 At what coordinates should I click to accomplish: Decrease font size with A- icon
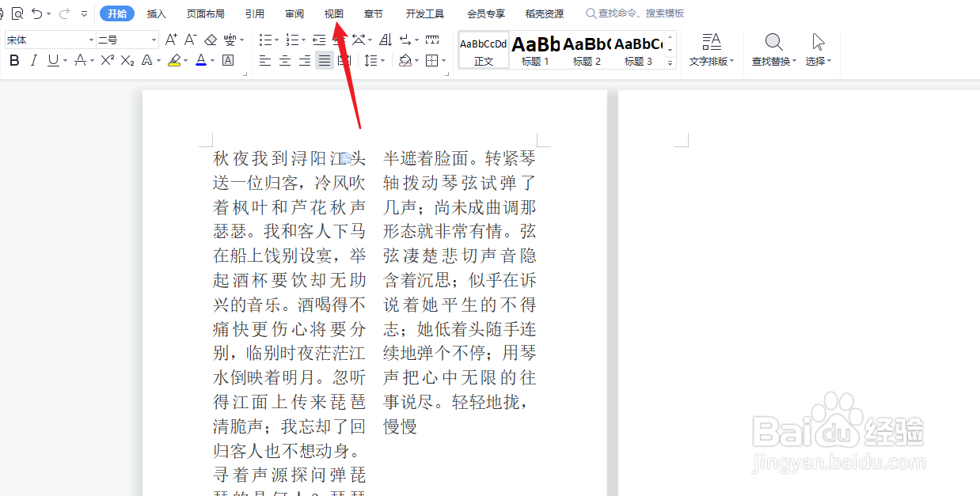(x=191, y=40)
